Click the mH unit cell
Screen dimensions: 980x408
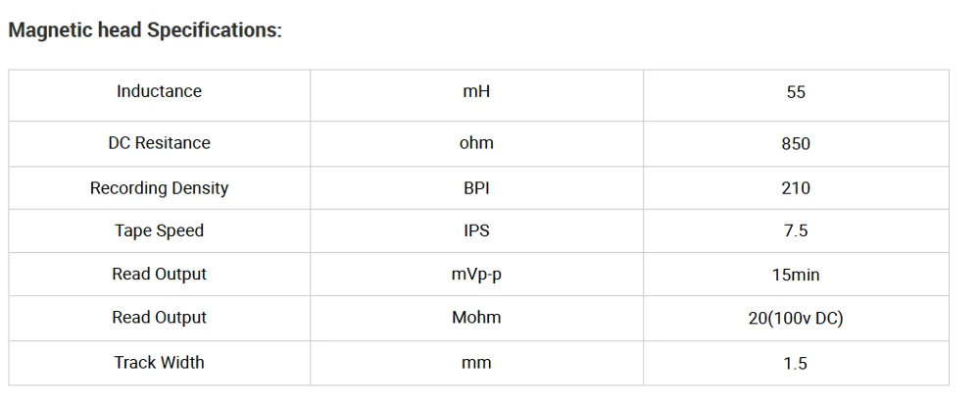click(476, 91)
